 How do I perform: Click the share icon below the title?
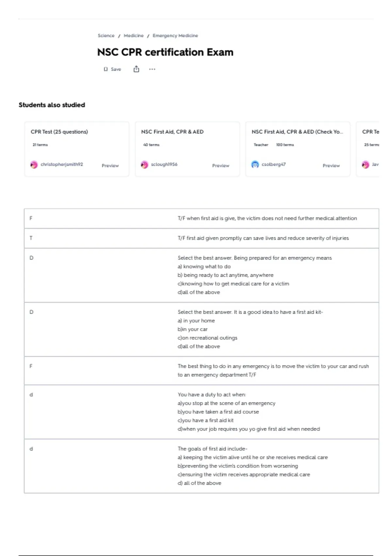click(136, 69)
